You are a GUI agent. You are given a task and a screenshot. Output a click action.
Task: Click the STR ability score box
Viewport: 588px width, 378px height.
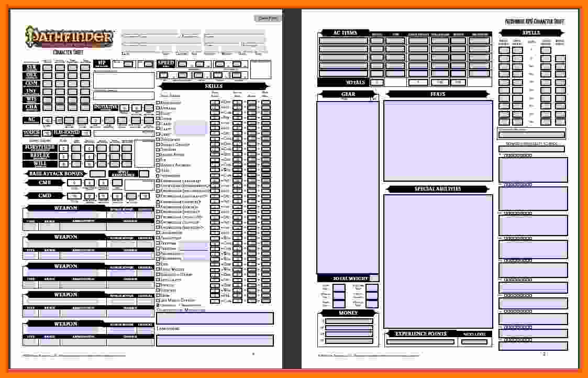[47, 68]
